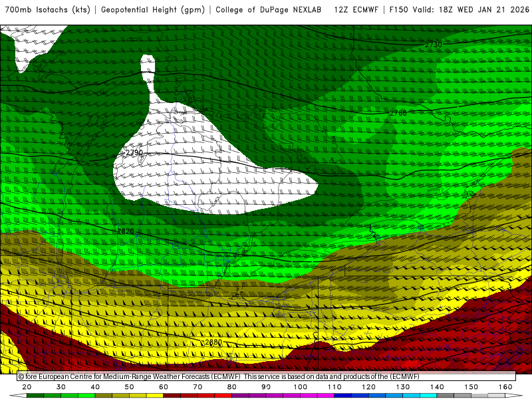Screen dimensions: 532x399
Task: Click the 2880 height contour label
Action: (213, 342)
